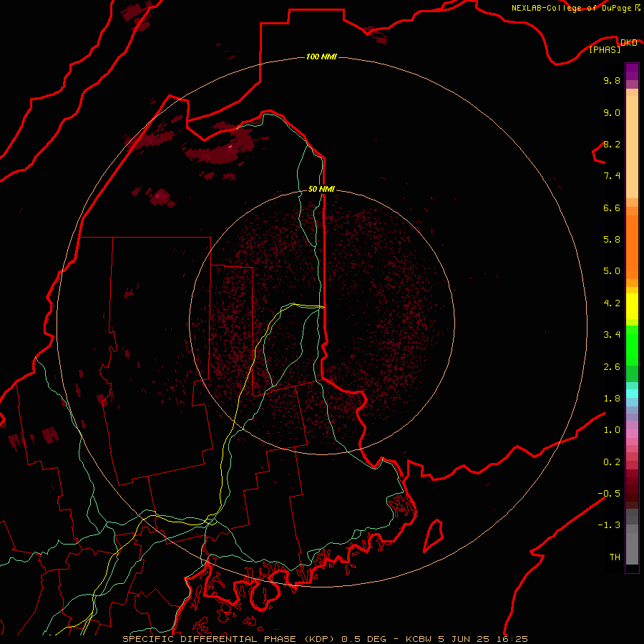Click the cyan segment of the color bar

(632, 393)
